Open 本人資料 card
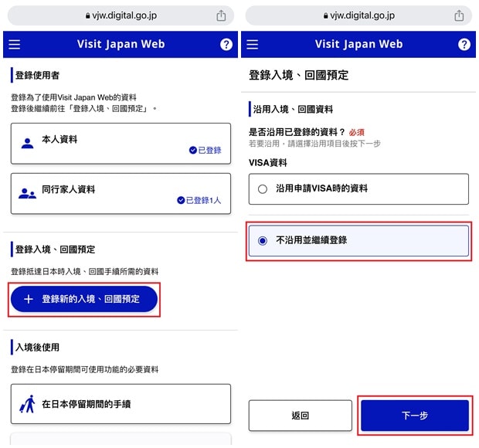The image size is (479, 448). 121,144
